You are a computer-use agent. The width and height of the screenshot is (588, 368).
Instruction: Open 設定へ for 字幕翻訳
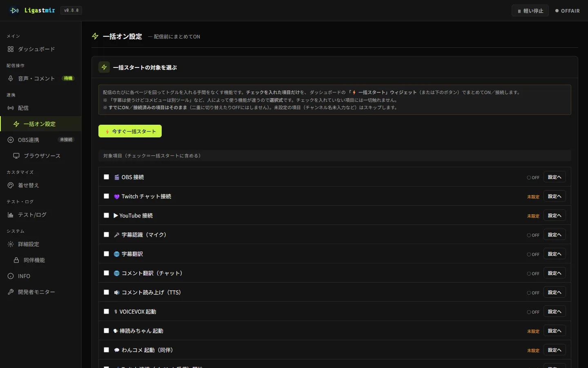[x=555, y=254]
